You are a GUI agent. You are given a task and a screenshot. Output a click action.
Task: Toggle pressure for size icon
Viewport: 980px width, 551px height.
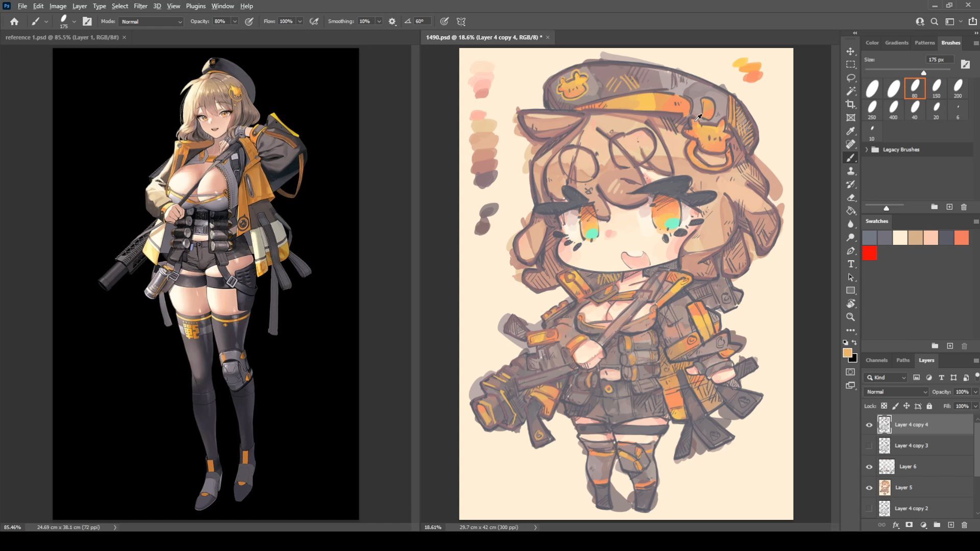click(x=445, y=21)
